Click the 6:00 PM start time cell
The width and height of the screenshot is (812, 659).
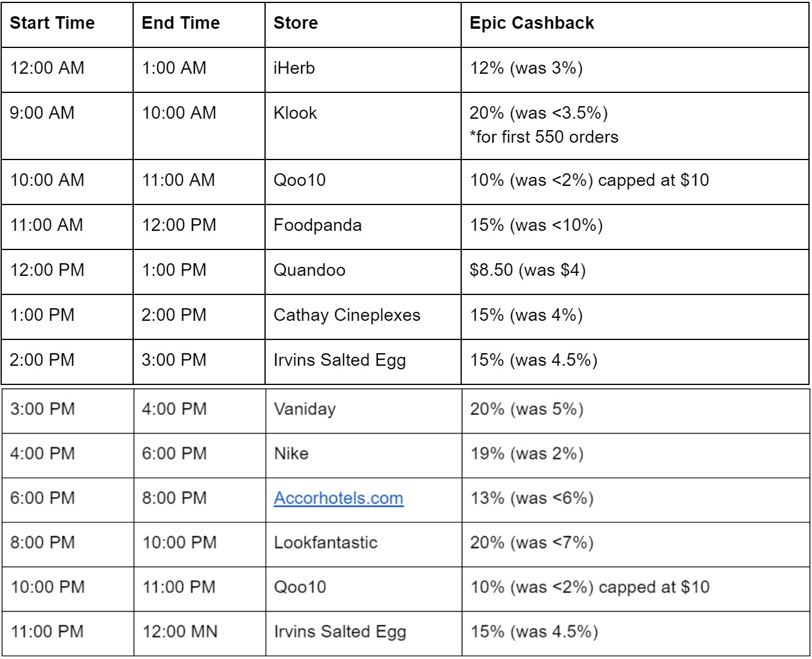pyautogui.click(x=68, y=499)
